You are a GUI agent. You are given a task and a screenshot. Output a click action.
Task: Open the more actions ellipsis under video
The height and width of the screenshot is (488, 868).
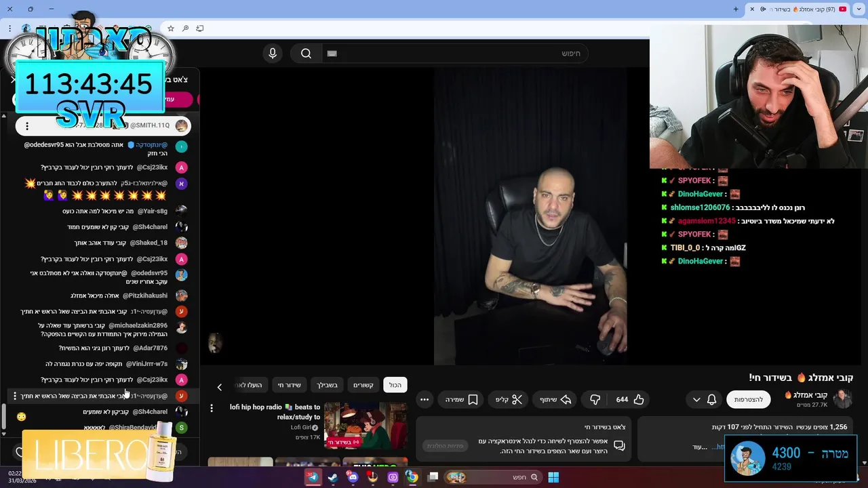(x=425, y=400)
